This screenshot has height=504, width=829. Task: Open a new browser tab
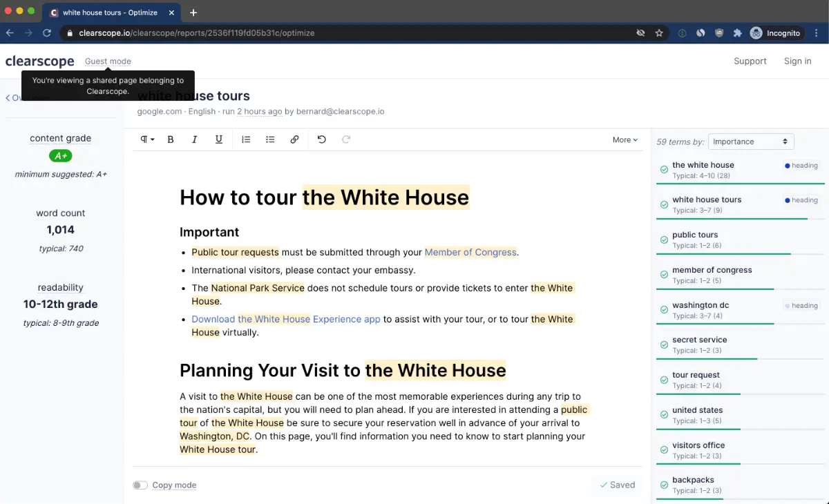click(x=193, y=12)
